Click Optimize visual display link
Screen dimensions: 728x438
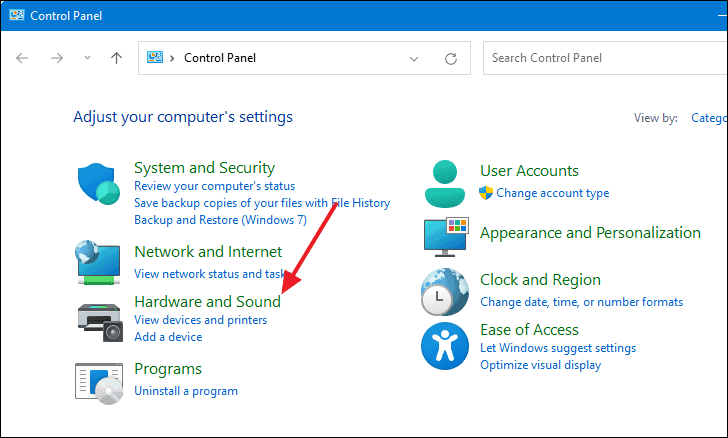click(540, 365)
